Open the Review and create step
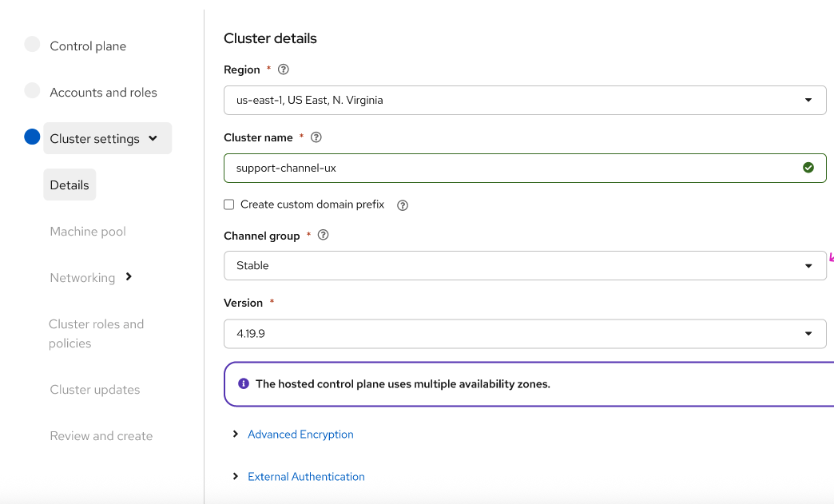Viewport: 834px width, 504px height. pyautogui.click(x=101, y=436)
